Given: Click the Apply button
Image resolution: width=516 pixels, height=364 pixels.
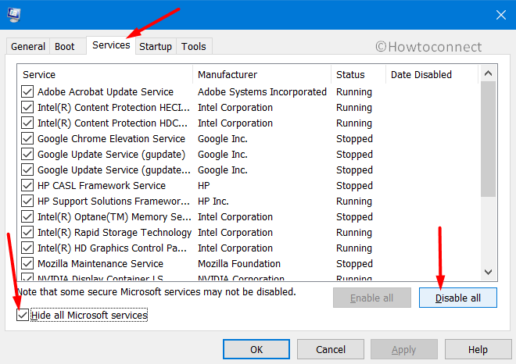Looking at the screenshot, I should 404,349.
